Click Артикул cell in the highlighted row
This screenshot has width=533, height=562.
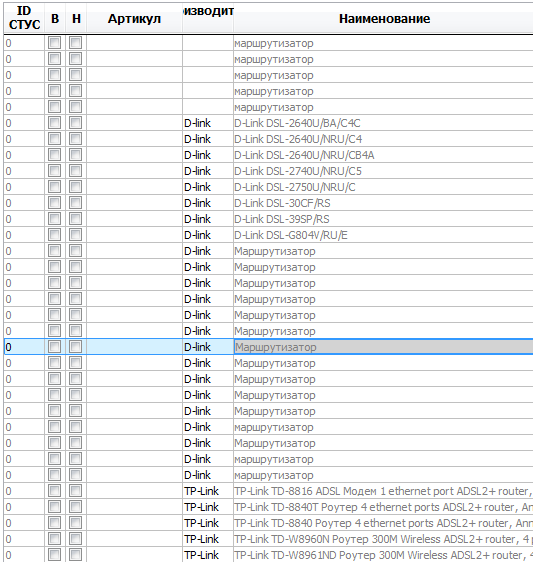(134, 347)
